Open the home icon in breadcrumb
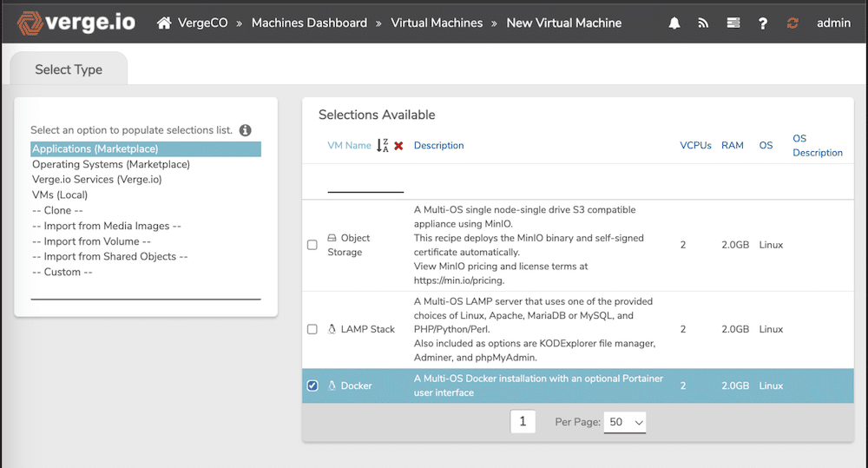 (x=164, y=23)
